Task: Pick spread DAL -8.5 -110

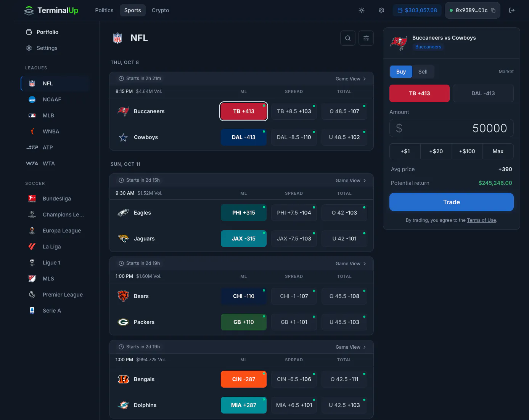Action: [294, 137]
